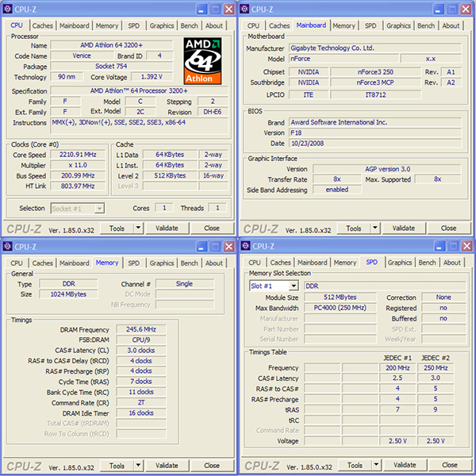Minimize the CPU tab window
476x476 pixels.
202,9
